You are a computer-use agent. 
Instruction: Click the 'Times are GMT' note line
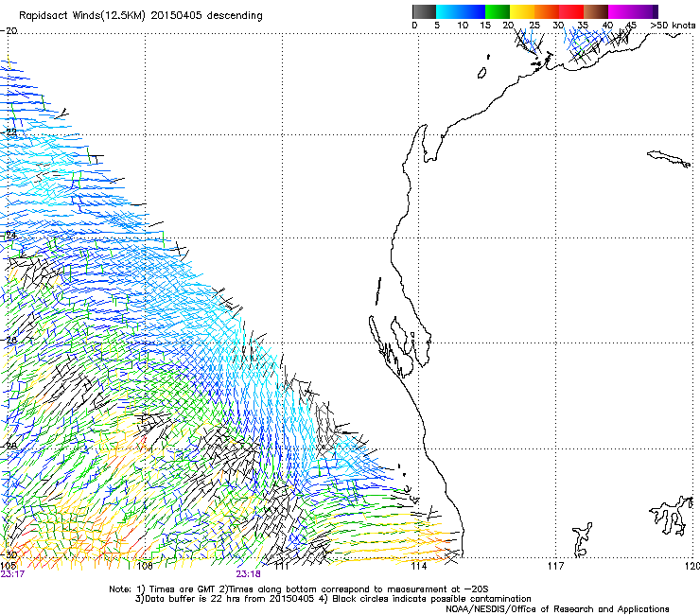299,589
